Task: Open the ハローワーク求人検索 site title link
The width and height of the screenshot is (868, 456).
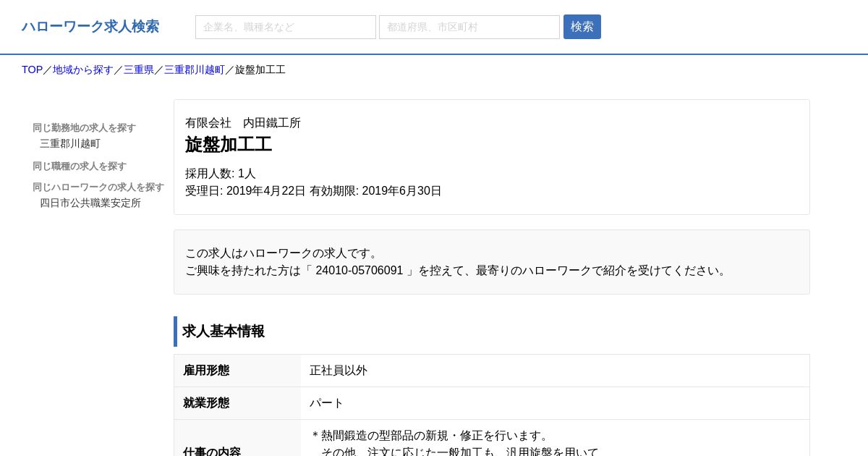Action: tap(90, 27)
